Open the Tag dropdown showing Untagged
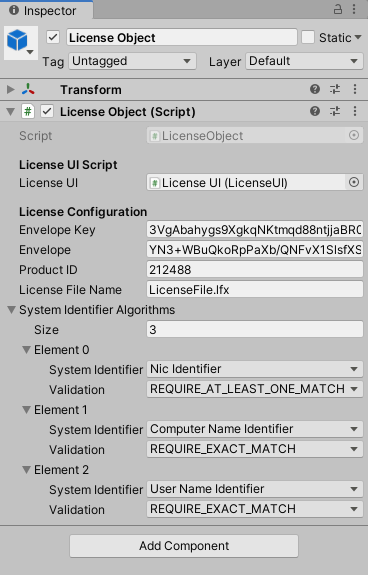This screenshot has height=575, width=368. 133,61
